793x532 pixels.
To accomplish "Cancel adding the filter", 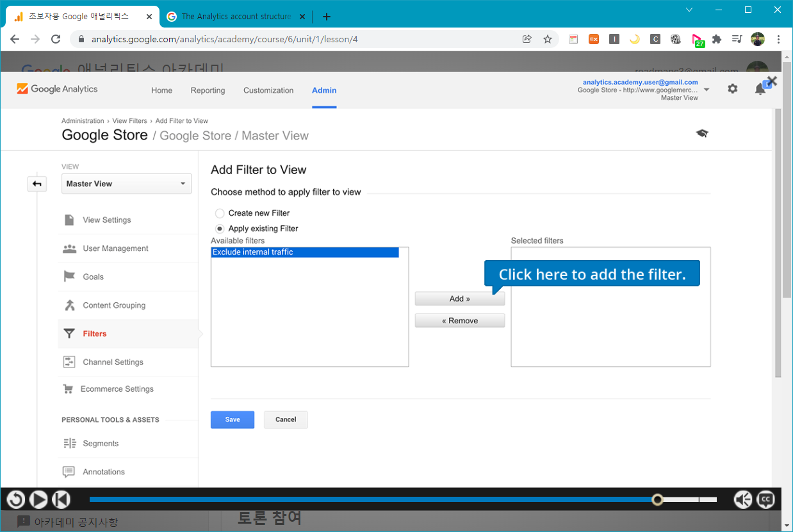I will (286, 420).
